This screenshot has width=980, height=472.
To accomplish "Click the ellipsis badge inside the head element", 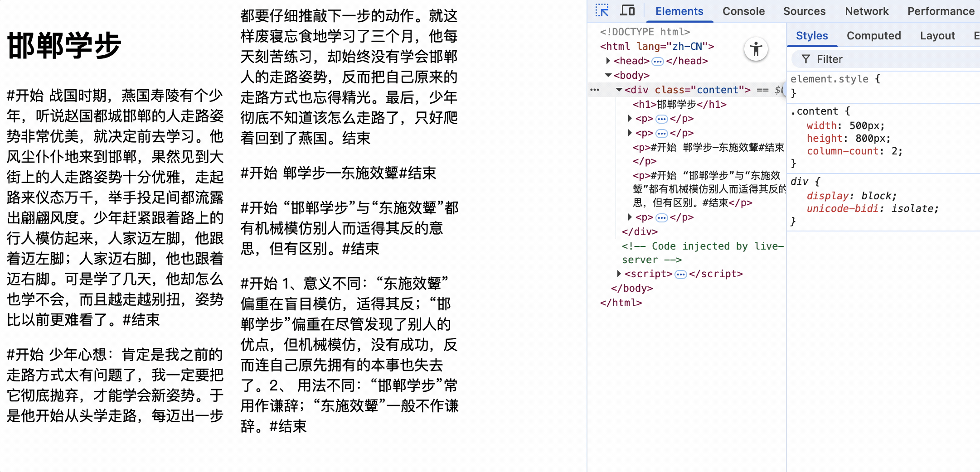I will point(658,61).
